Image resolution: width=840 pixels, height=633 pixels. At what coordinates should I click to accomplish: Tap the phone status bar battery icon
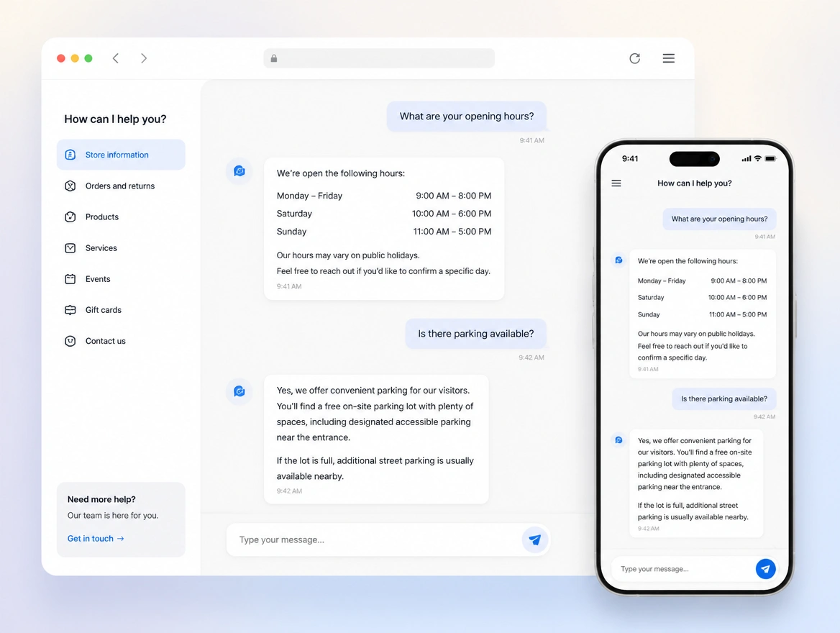771,159
